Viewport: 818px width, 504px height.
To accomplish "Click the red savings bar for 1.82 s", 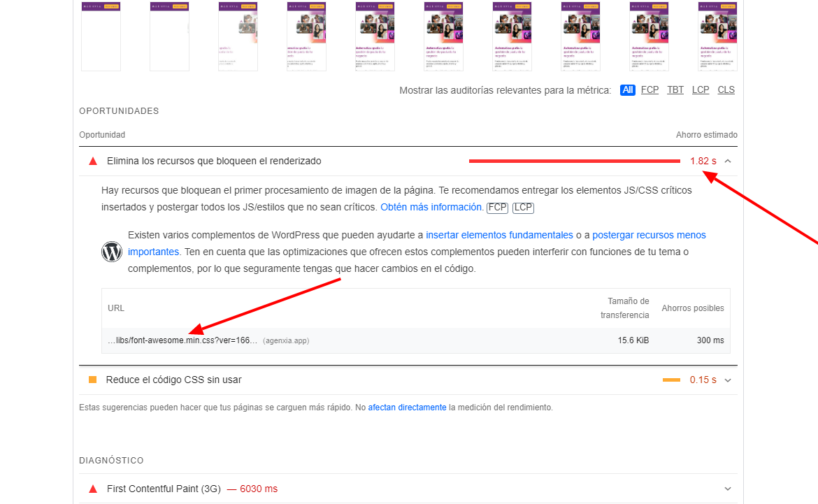I will (575, 161).
